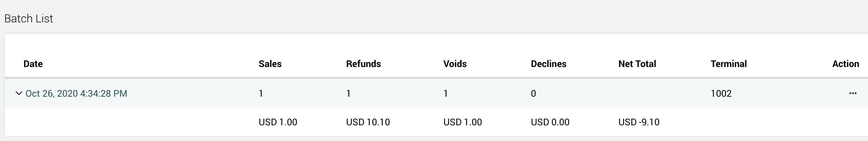Click the Date column header
Image resolution: width=868 pixels, height=141 pixels.
tap(33, 64)
